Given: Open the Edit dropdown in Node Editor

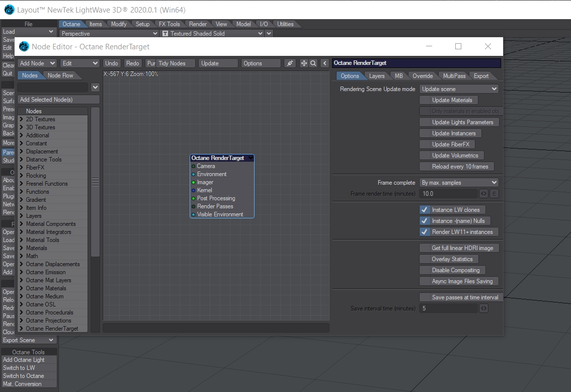Looking at the screenshot, I should [x=80, y=63].
